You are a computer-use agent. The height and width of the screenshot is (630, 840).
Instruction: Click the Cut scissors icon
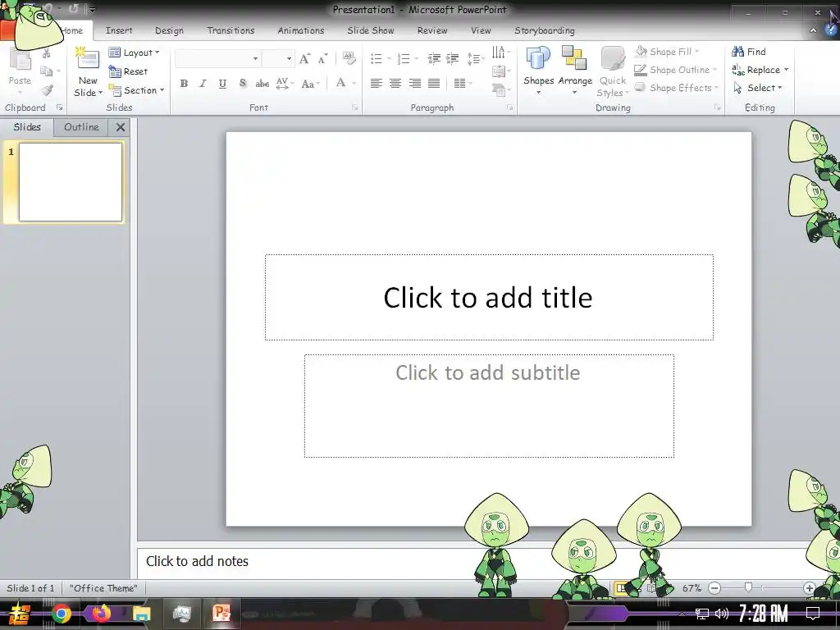pos(47,52)
